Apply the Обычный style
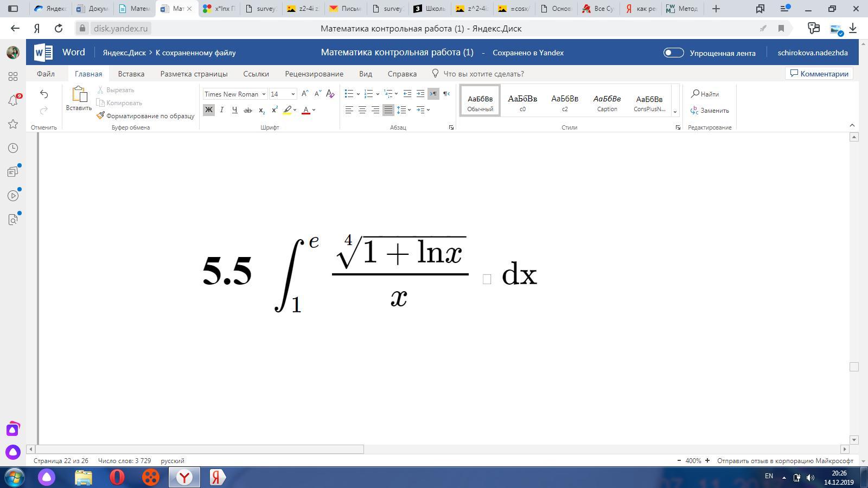Viewport: 868px width, 488px height. coord(480,100)
